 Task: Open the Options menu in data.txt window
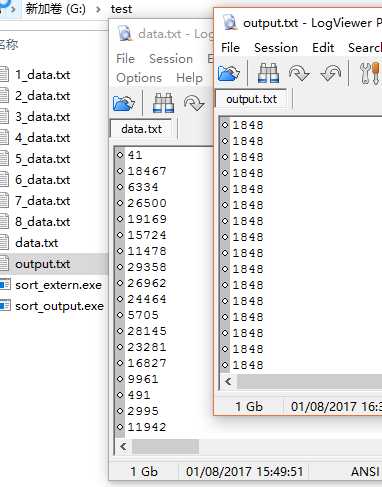[139, 78]
